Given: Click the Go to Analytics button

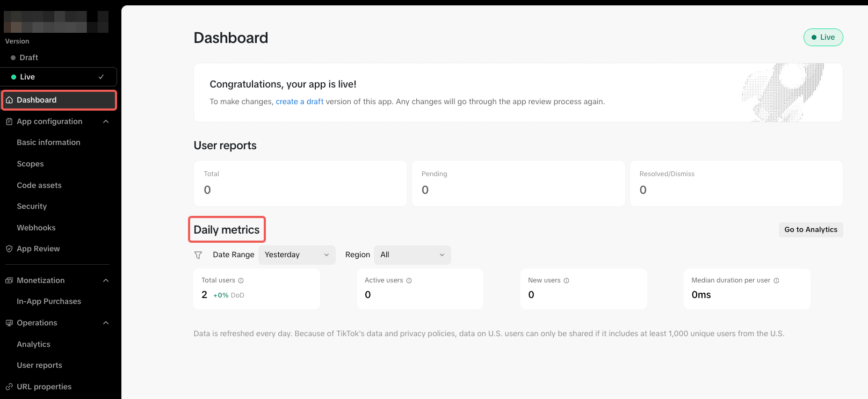Looking at the screenshot, I should tap(811, 229).
